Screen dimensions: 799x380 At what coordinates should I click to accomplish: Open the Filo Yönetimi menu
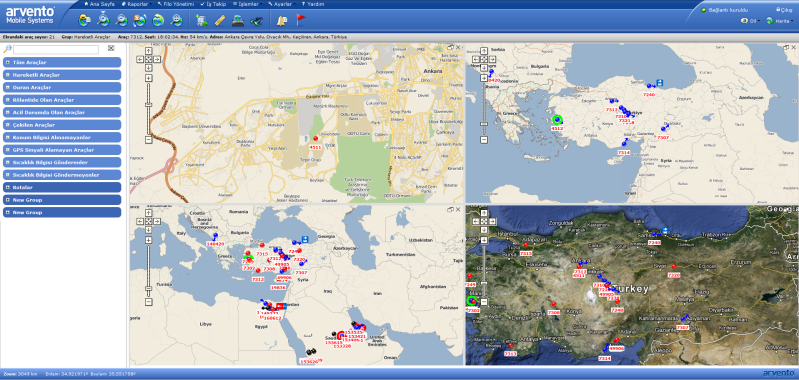(x=176, y=4)
